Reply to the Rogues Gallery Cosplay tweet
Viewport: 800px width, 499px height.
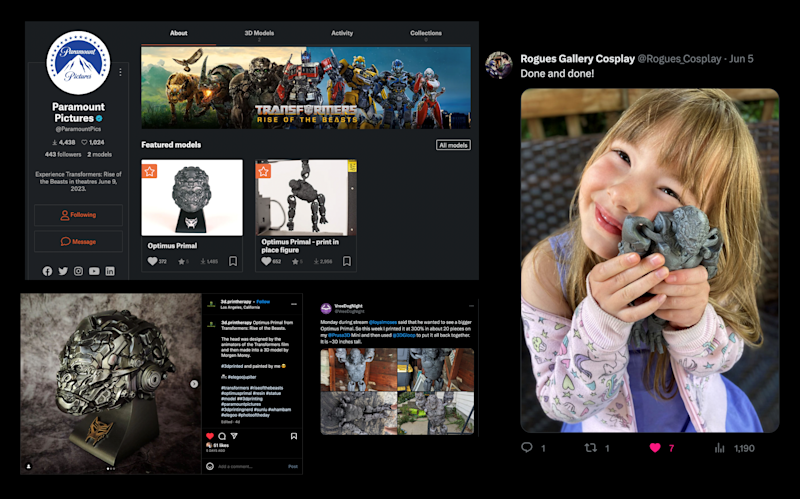point(527,448)
